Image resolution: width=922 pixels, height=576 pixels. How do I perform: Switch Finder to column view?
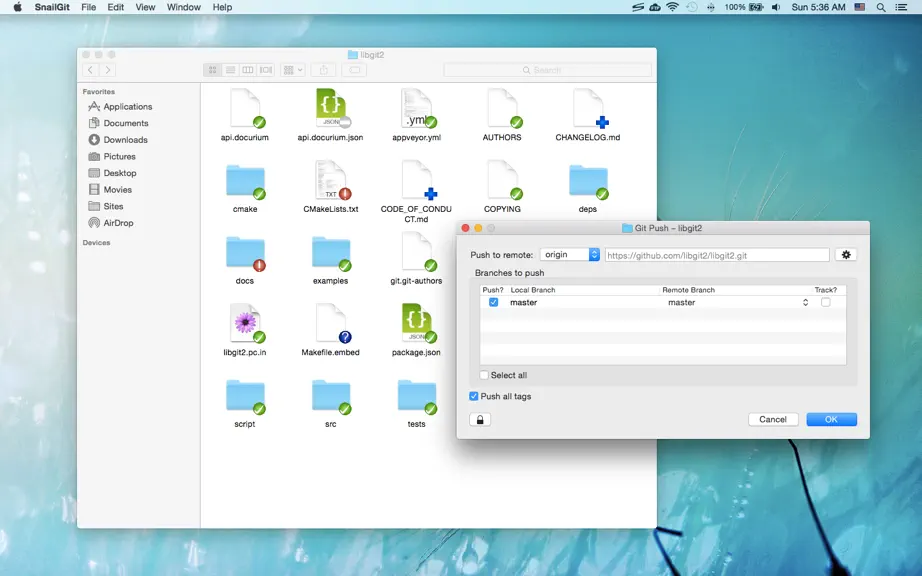click(x=248, y=70)
